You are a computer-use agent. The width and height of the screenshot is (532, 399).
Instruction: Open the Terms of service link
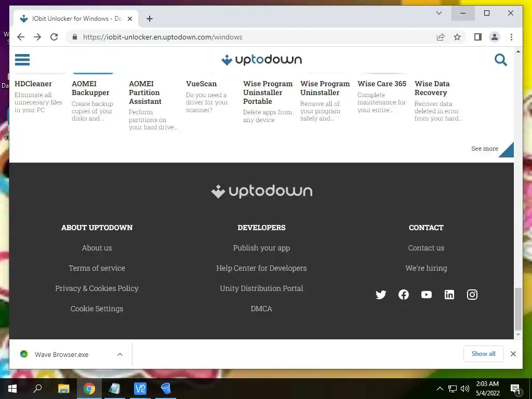pyautogui.click(x=97, y=268)
